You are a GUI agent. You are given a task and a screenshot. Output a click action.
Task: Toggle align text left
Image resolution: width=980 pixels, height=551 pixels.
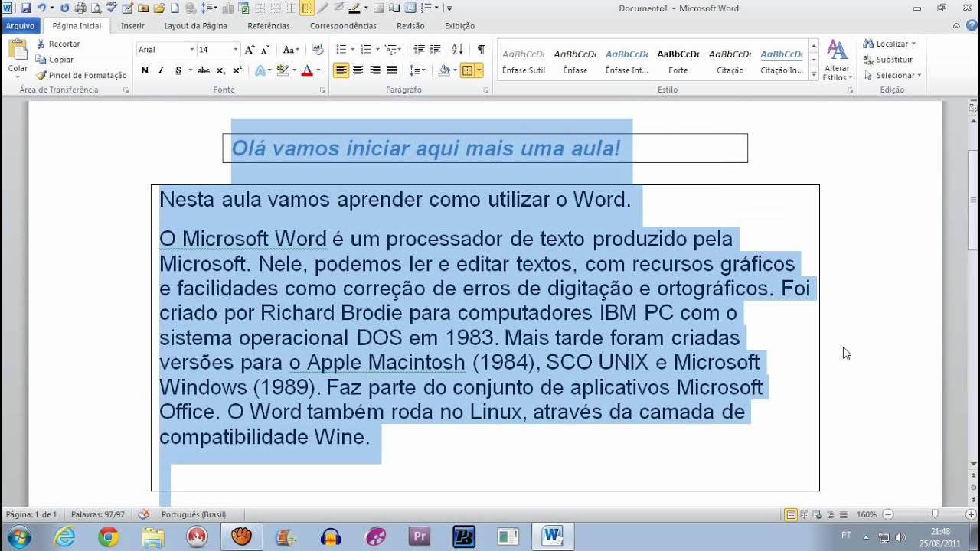(x=341, y=70)
